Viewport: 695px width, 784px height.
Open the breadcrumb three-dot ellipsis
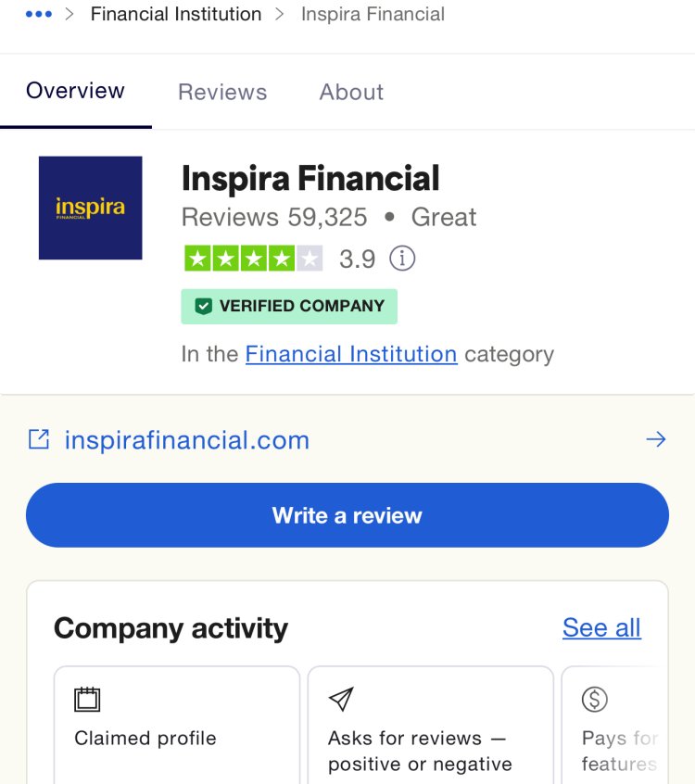tap(39, 14)
